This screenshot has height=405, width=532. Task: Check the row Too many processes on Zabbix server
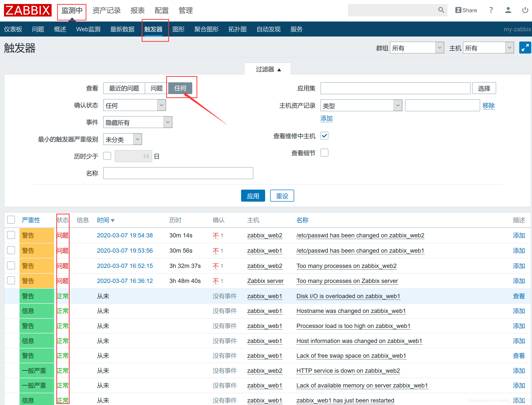[x=11, y=280]
